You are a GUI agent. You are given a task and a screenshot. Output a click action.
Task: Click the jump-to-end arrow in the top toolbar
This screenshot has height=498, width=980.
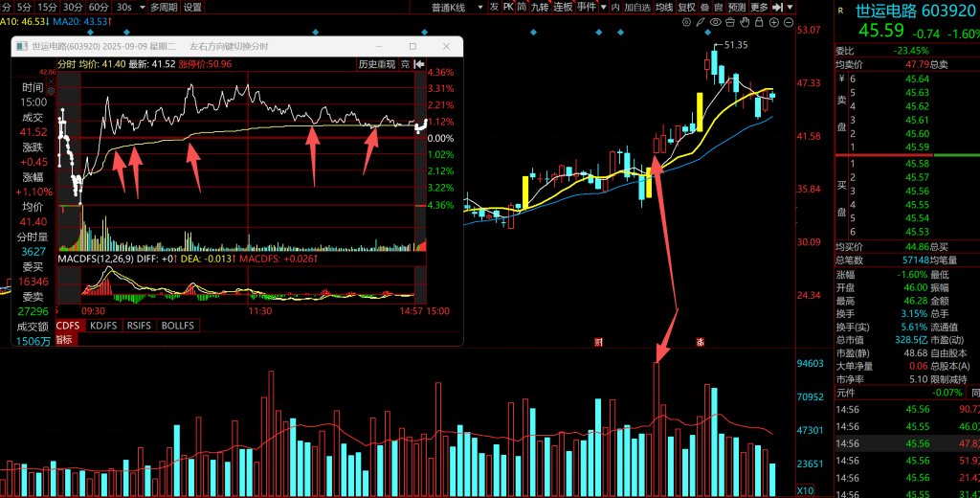click(777, 7)
